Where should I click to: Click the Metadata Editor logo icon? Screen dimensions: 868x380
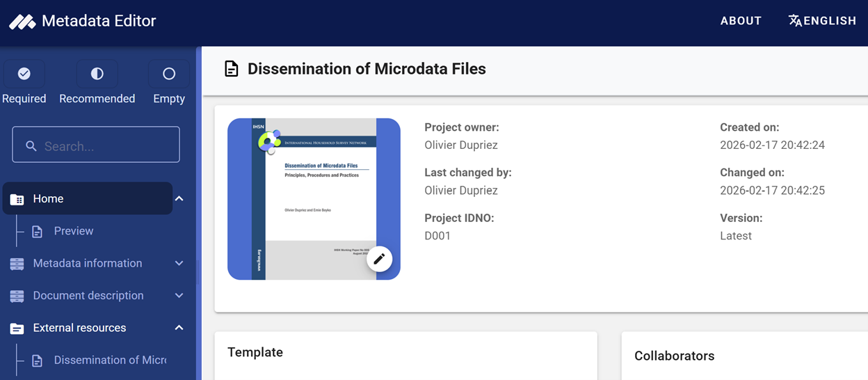22,22
